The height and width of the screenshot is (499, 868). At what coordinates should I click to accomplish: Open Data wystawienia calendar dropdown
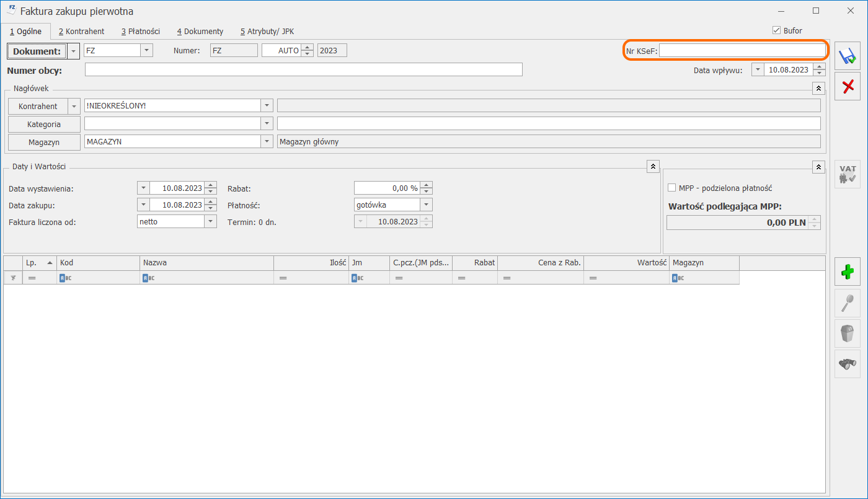143,188
